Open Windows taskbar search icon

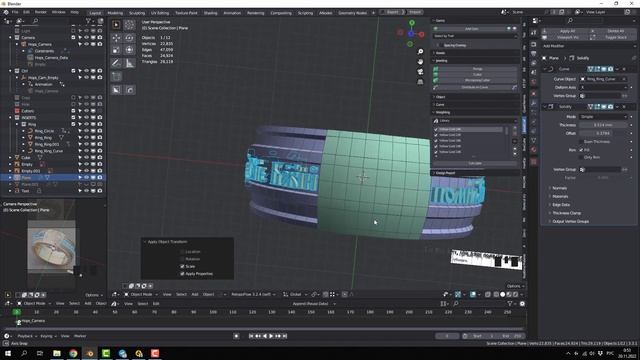(x=24, y=353)
